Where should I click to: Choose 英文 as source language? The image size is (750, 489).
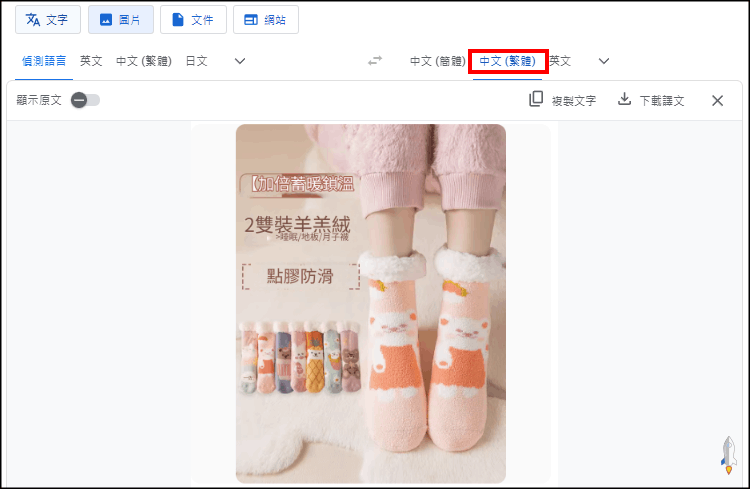[x=91, y=61]
